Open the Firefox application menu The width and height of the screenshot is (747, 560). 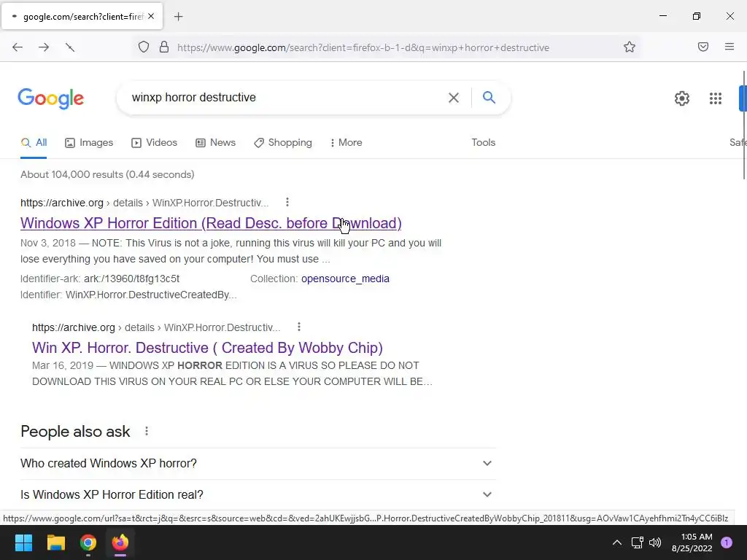(x=729, y=47)
